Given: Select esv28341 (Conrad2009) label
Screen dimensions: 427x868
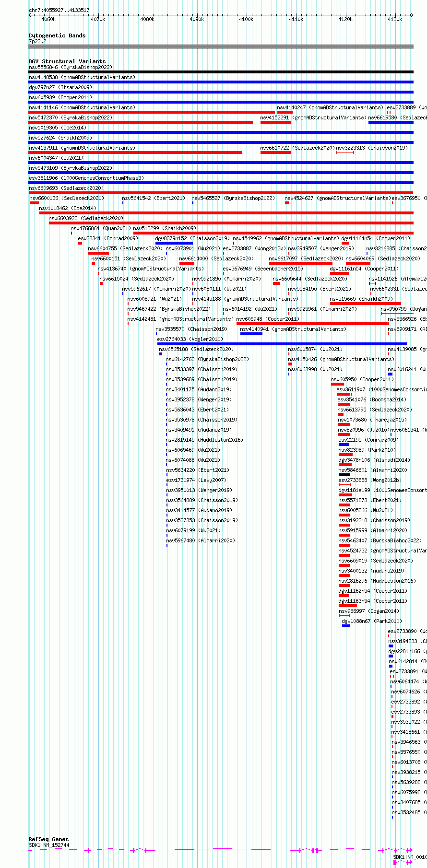Looking at the screenshot, I should pyautogui.click(x=108, y=238).
